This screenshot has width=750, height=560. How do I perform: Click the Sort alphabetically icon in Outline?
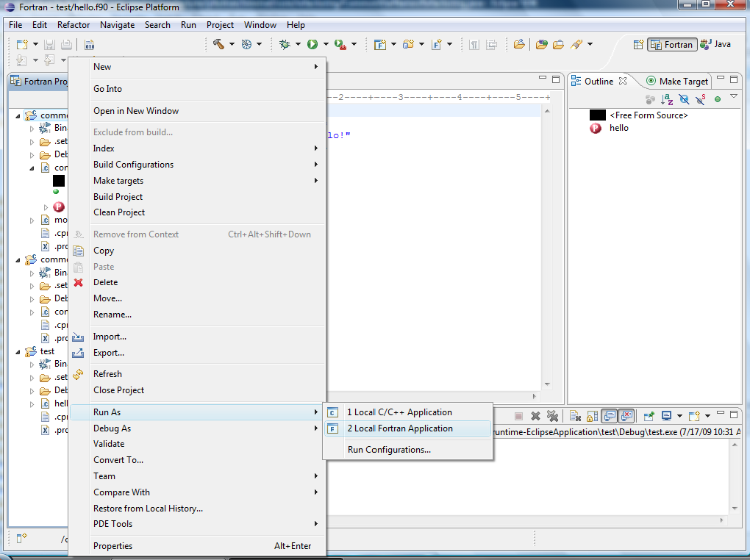coord(667,99)
